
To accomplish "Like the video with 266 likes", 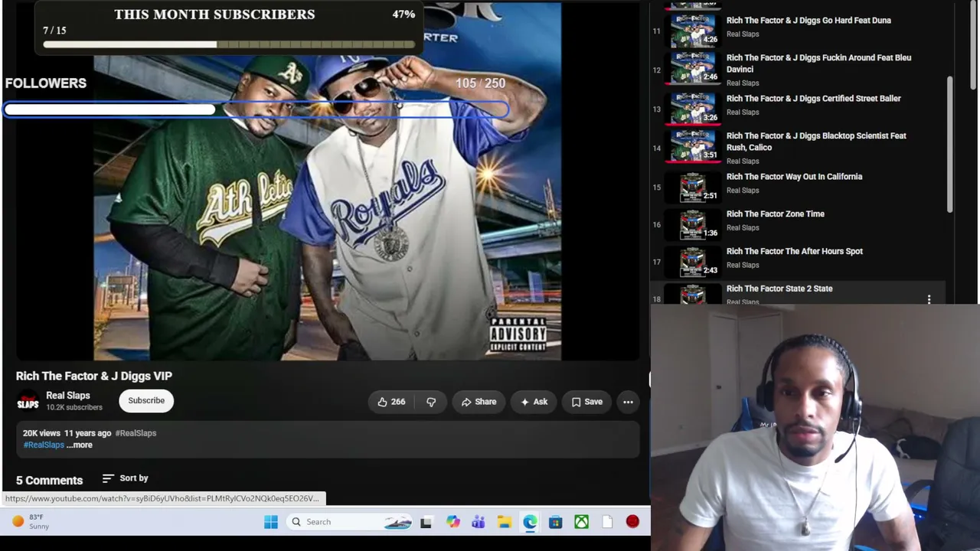I will point(391,402).
